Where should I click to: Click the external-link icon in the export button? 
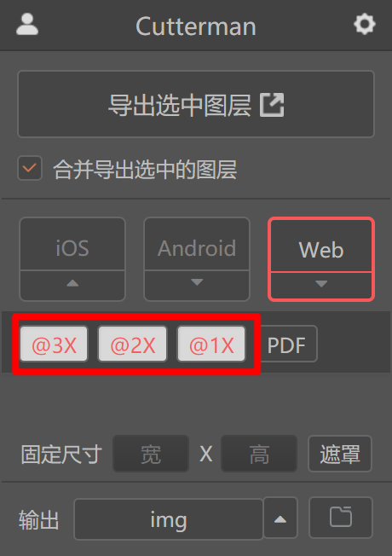[272, 105]
